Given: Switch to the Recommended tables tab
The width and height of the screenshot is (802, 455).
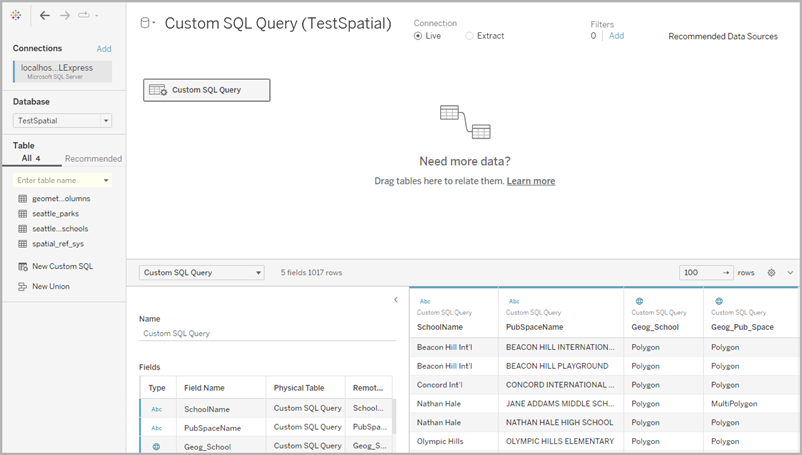Looking at the screenshot, I should pos(93,158).
